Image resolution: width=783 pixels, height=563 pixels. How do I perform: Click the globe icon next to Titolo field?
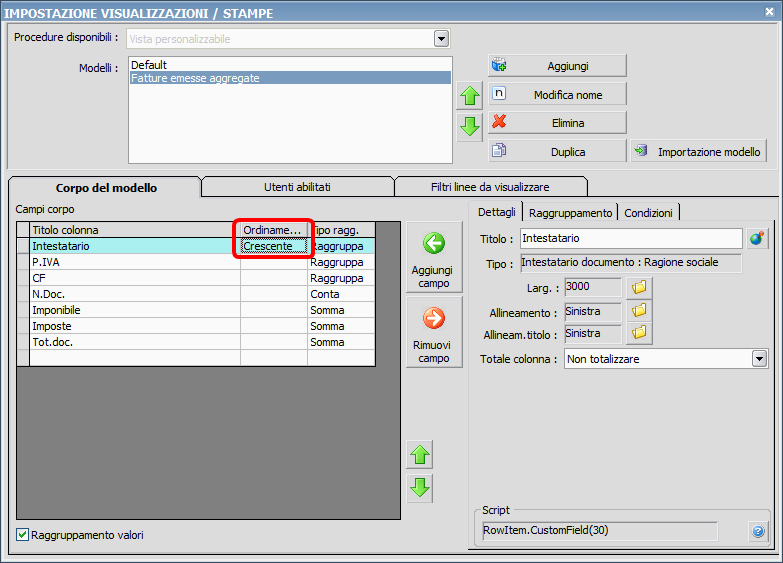(x=758, y=238)
